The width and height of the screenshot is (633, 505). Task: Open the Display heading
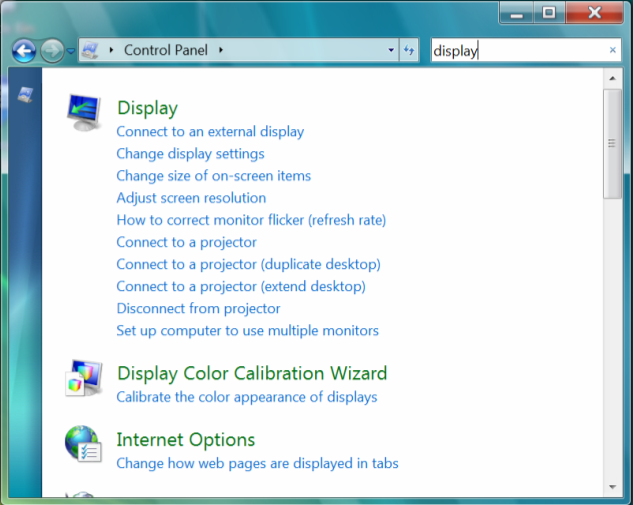tap(147, 108)
